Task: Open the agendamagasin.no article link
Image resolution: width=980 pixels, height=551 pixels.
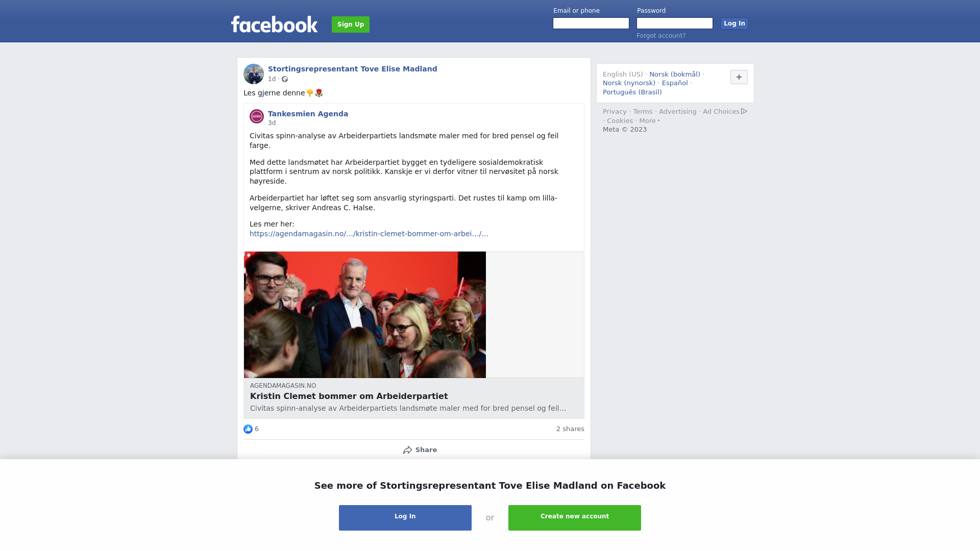Action: pyautogui.click(x=369, y=234)
